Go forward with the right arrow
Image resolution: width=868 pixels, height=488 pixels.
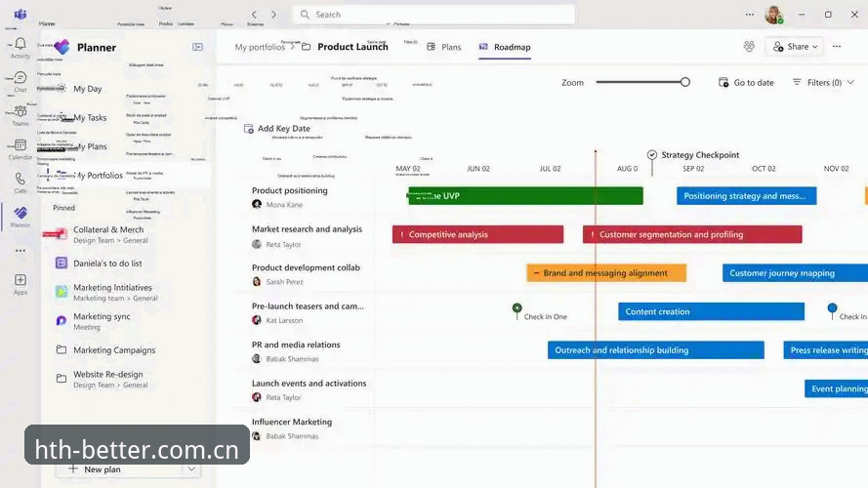[x=273, y=15]
